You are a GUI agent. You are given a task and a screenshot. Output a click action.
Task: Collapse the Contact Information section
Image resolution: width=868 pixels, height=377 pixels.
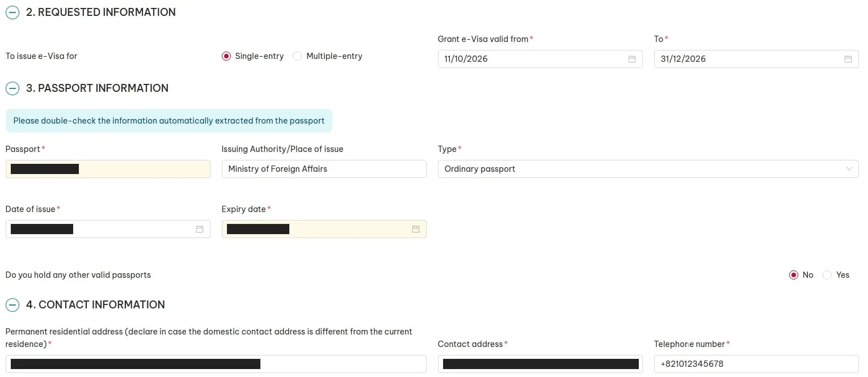12,305
